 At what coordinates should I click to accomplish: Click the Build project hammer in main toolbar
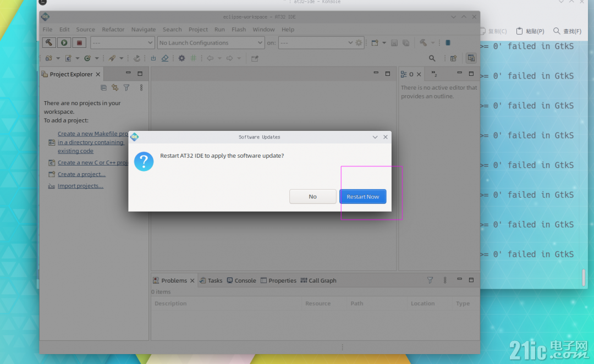click(x=423, y=43)
